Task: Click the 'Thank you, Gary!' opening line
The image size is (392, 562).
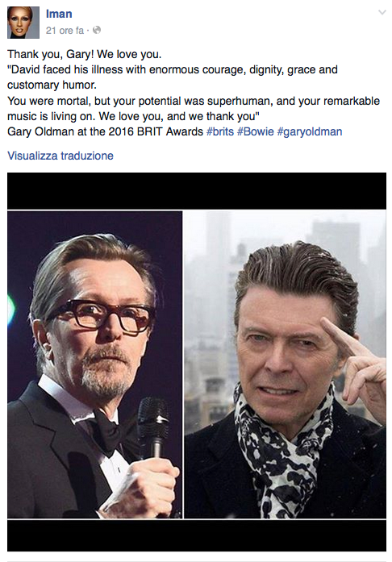Action: click(84, 54)
